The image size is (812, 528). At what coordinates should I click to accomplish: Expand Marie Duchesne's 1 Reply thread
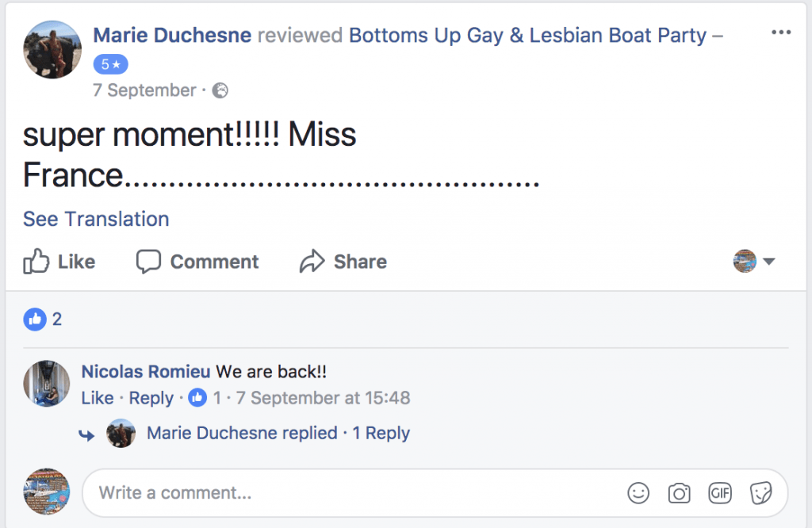381,433
